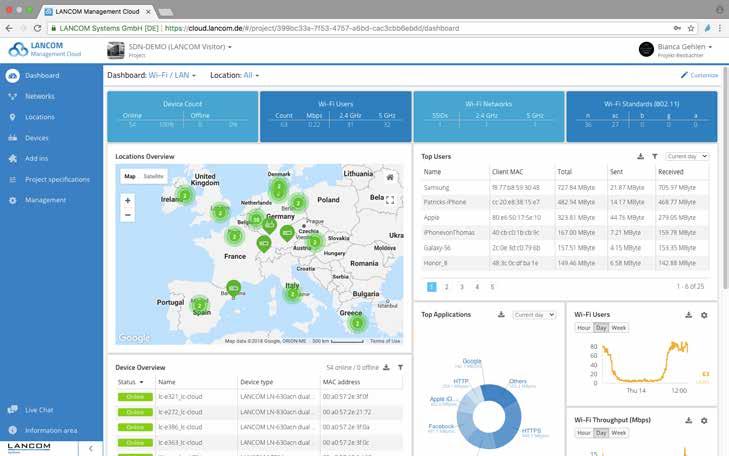The height and width of the screenshot is (456, 729).
Task: Click the Wi-Fi Users summary card
Action: tap(336, 117)
